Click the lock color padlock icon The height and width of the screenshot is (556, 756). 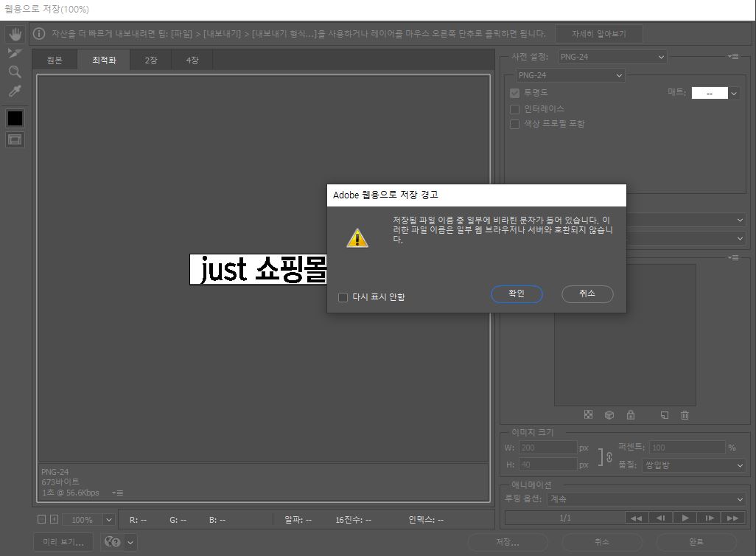pyautogui.click(x=631, y=414)
